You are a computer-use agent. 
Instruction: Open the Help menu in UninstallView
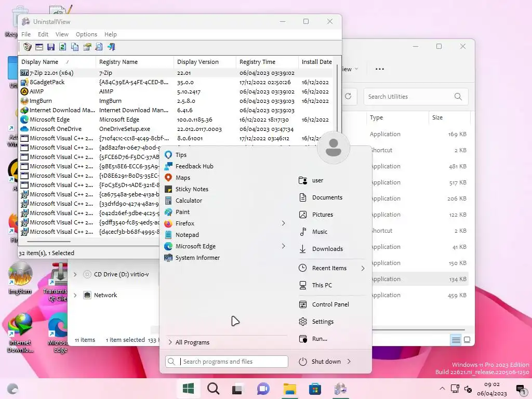(110, 34)
